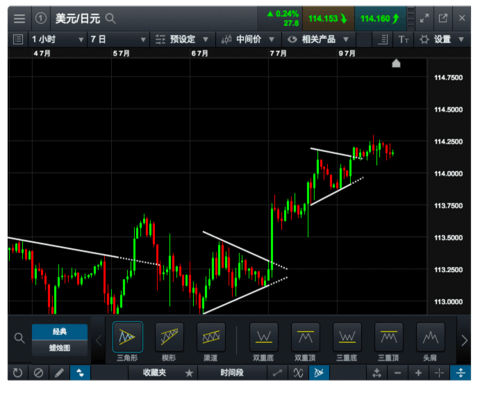Pop out chart into new window
The image size is (480, 395).
443,18
